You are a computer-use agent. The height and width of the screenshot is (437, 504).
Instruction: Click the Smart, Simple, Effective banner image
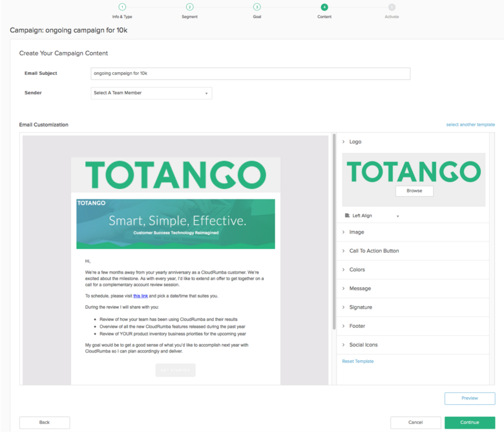point(176,224)
